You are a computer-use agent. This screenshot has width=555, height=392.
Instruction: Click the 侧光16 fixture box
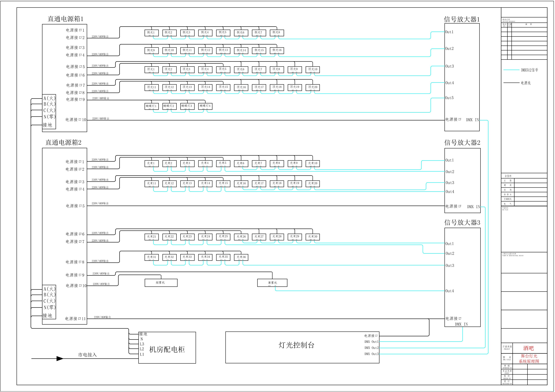pyautogui.click(x=277, y=50)
